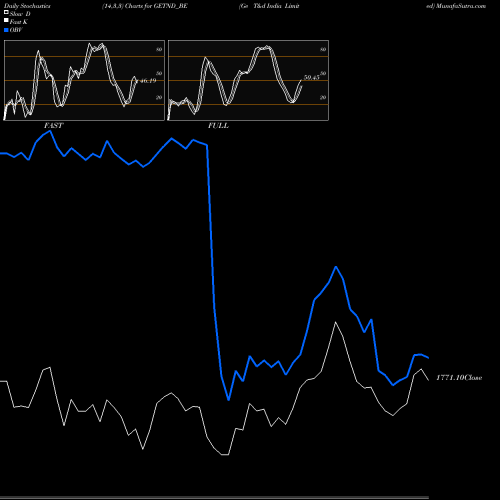Click the 46.19 value in the FAST chart
Image resolution: width=500 pixels, height=500 pixels.
(x=147, y=81)
